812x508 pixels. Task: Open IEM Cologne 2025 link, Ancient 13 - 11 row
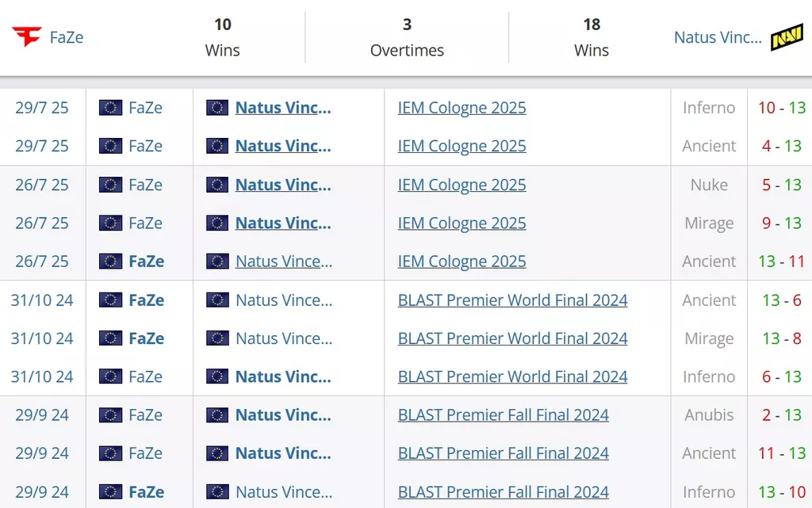[462, 262]
